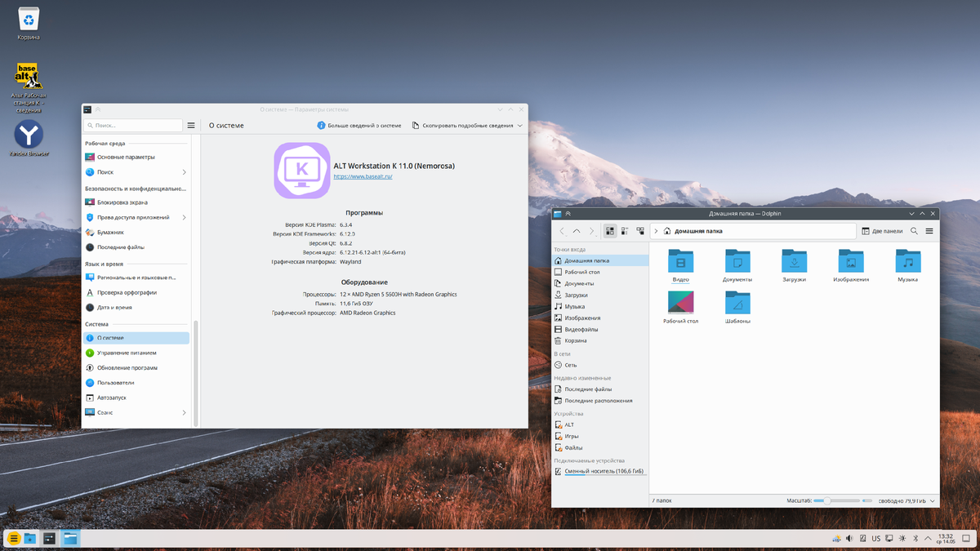Open the brightness tray icon
Image resolution: width=980 pixels, height=551 pixels.
(x=902, y=539)
